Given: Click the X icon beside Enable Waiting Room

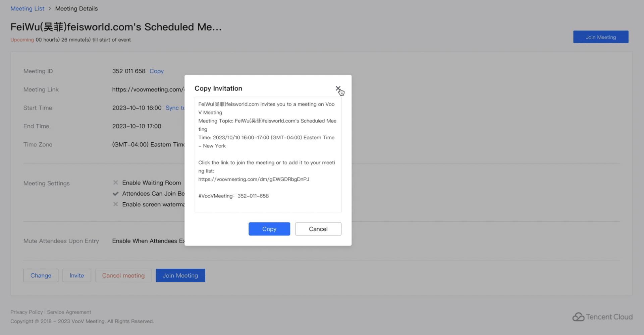Looking at the screenshot, I should tap(116, 183).
